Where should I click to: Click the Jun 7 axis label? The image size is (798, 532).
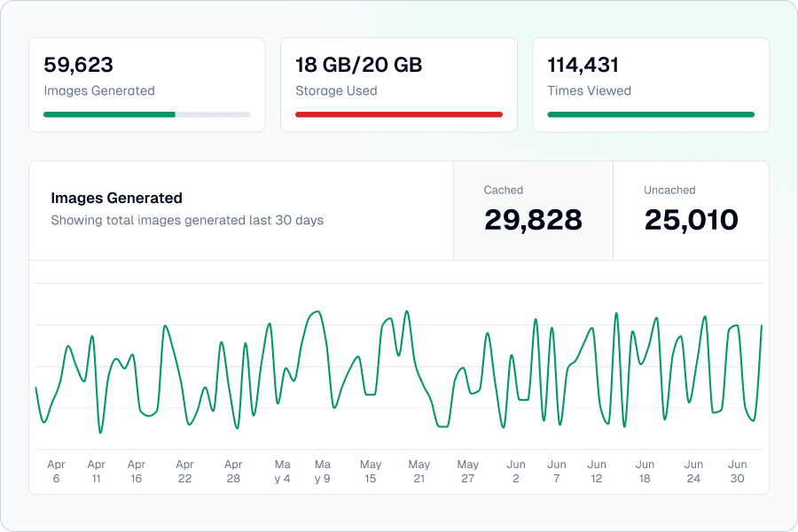[x=557, y=472]
